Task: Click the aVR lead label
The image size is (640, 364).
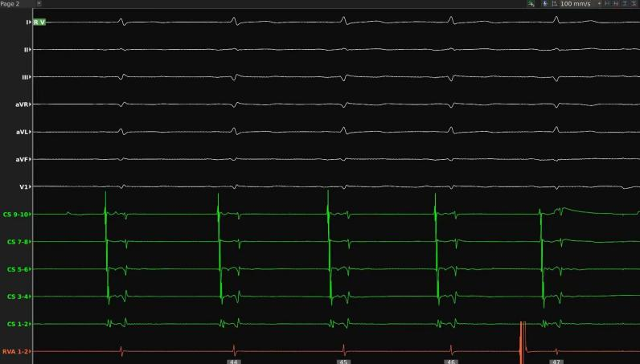Action: 21,104
